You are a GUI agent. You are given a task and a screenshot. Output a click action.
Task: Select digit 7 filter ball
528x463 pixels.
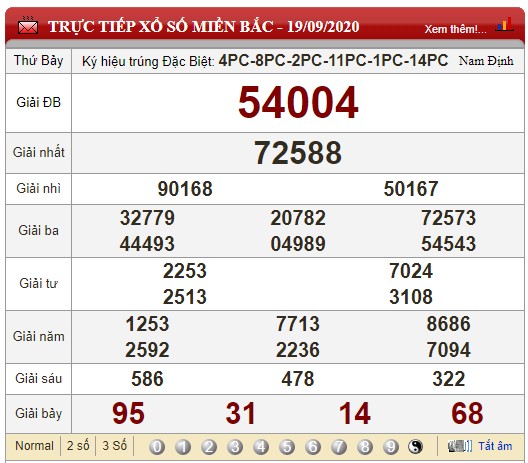coord(339,447)
